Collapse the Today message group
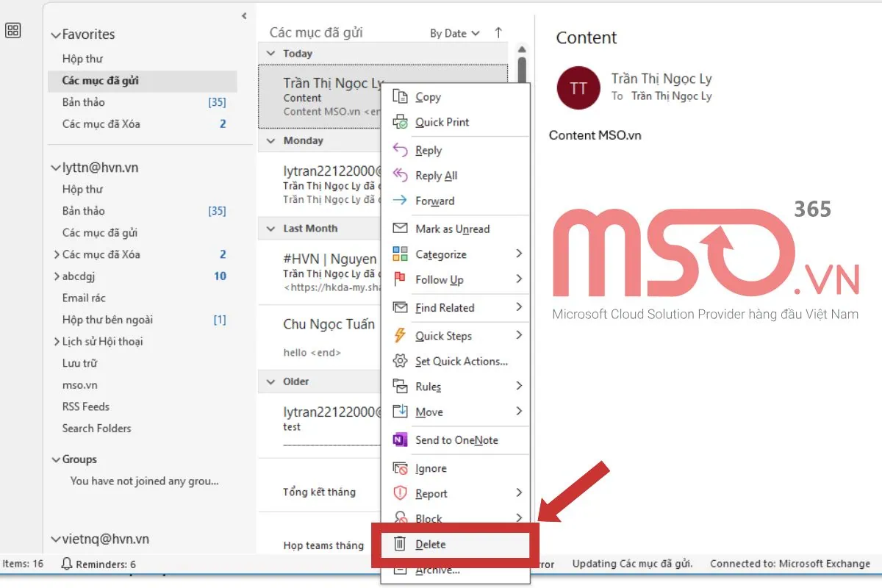Image resolution: width=882 pixels, height=588 pixels. tap(271, 53)
